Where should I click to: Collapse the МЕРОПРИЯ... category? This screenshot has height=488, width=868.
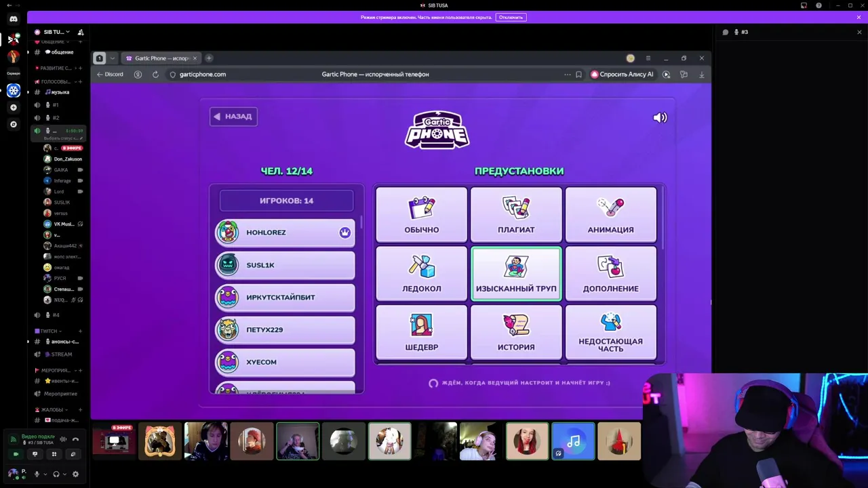tap(54, 370)
